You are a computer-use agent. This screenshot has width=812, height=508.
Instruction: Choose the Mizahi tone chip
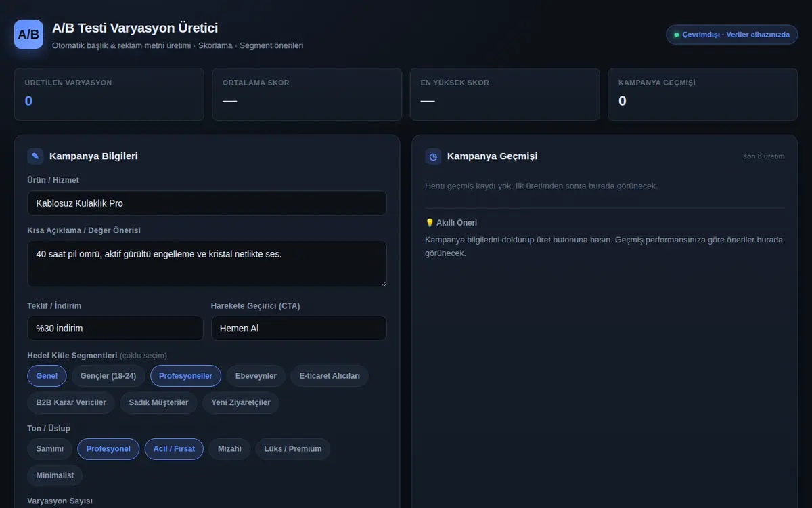pos(229,449)
